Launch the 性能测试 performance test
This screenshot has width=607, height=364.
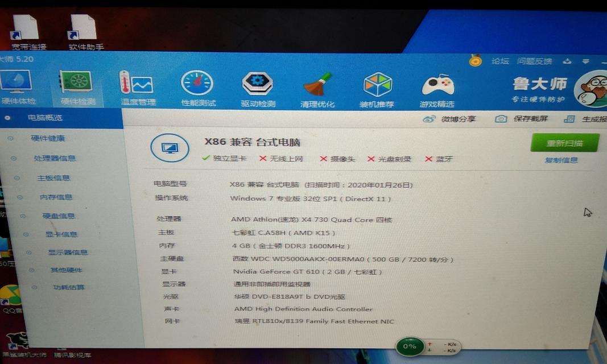click(x=198, y=89)
